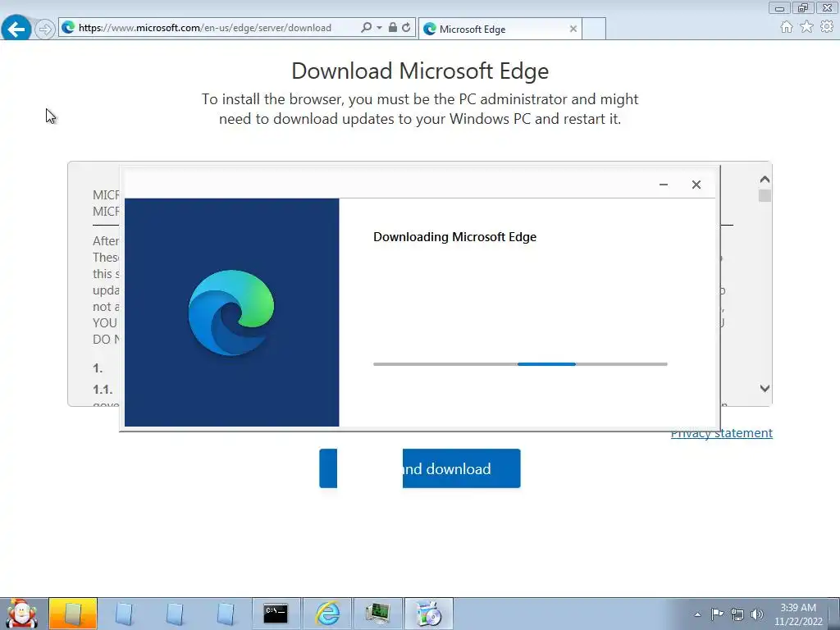
Task: Click the Downloading Microsoft Edge heading
Action: click(454, 237)
